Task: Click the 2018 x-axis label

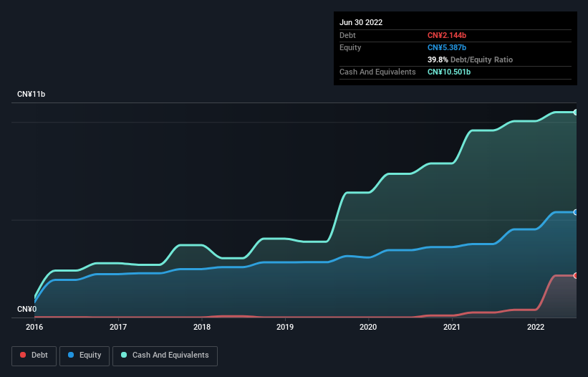Action: click(x=202, y=327)
